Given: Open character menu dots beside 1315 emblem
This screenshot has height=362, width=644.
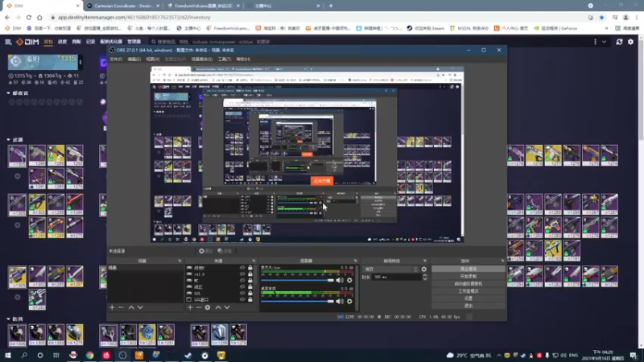Looking at the screenshot, I should (80, 62).
